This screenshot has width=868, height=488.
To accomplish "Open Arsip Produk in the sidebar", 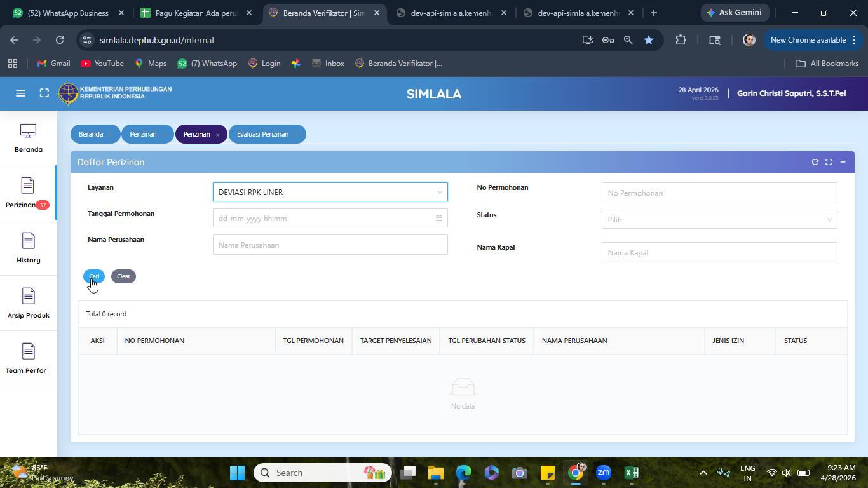I will point(28,304).
